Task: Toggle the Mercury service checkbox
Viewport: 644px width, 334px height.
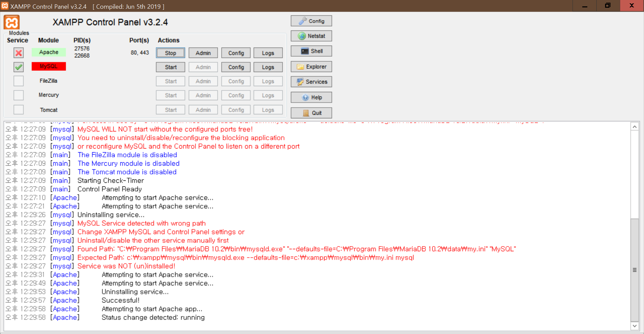Action: tap(19, 95)
